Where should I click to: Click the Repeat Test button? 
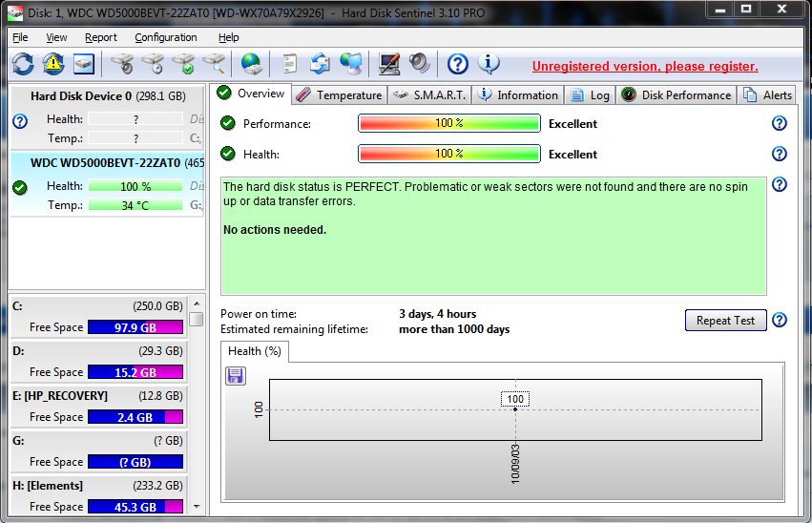pos(725,321)
